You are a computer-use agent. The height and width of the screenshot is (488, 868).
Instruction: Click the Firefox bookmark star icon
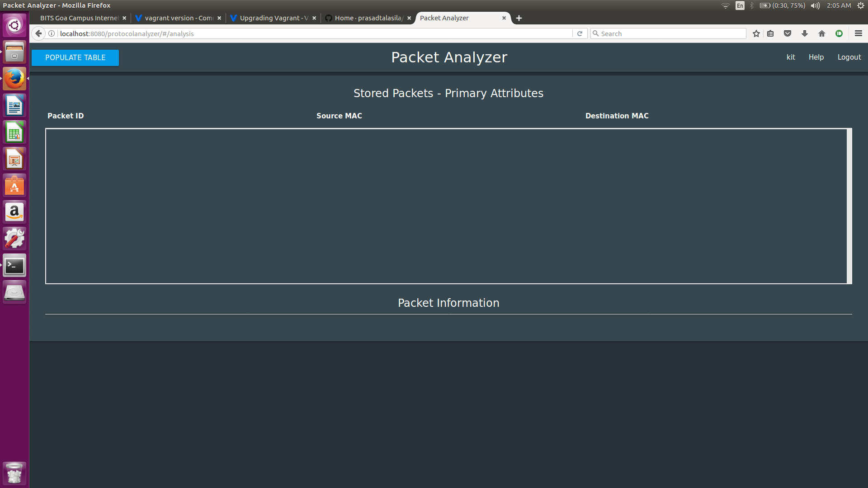click(x=756, y=33)
